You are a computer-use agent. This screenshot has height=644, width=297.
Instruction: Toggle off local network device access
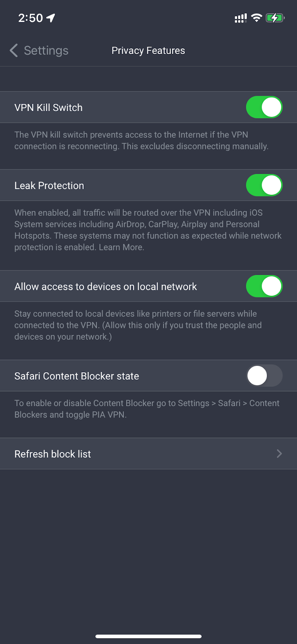[x=264, y=287]
